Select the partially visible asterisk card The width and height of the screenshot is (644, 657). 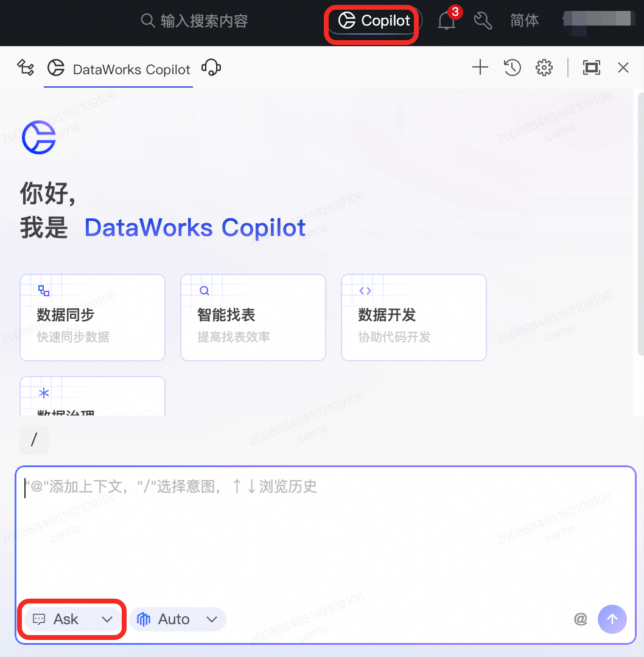point(93,396)
